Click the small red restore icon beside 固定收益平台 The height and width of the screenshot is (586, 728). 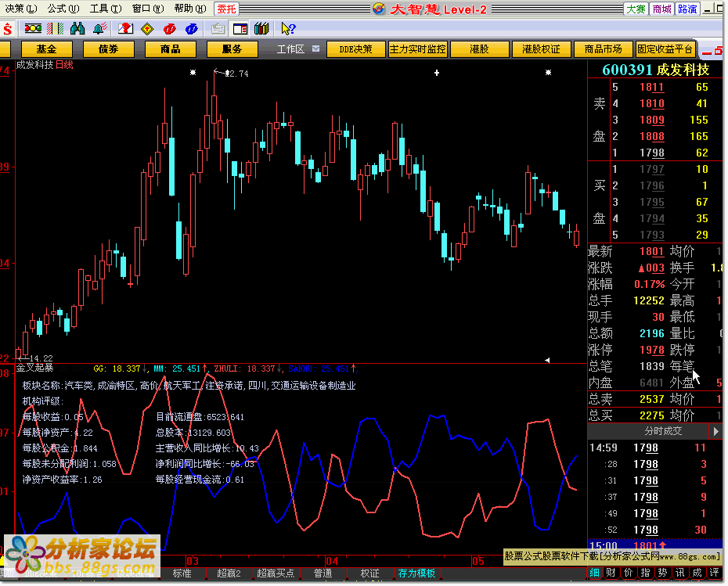(719, 50)
